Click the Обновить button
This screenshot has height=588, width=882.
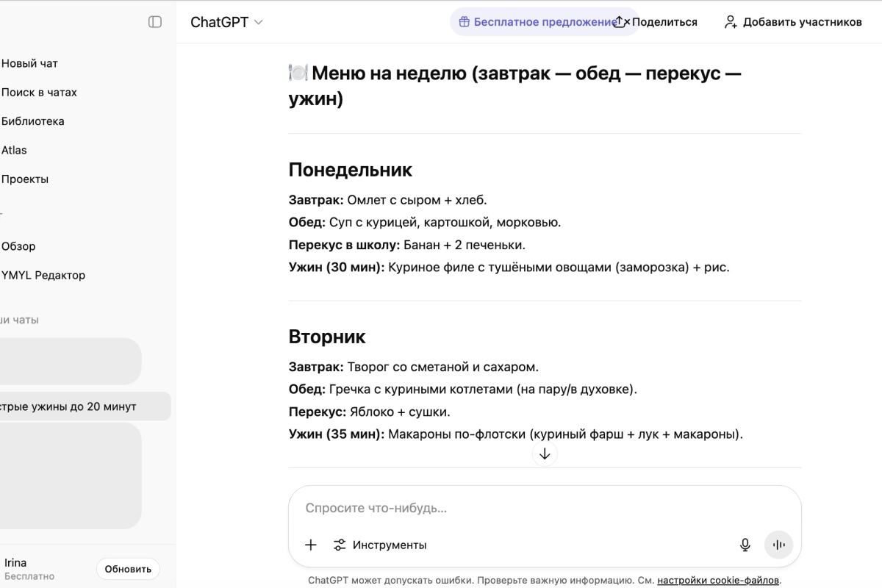128,568
